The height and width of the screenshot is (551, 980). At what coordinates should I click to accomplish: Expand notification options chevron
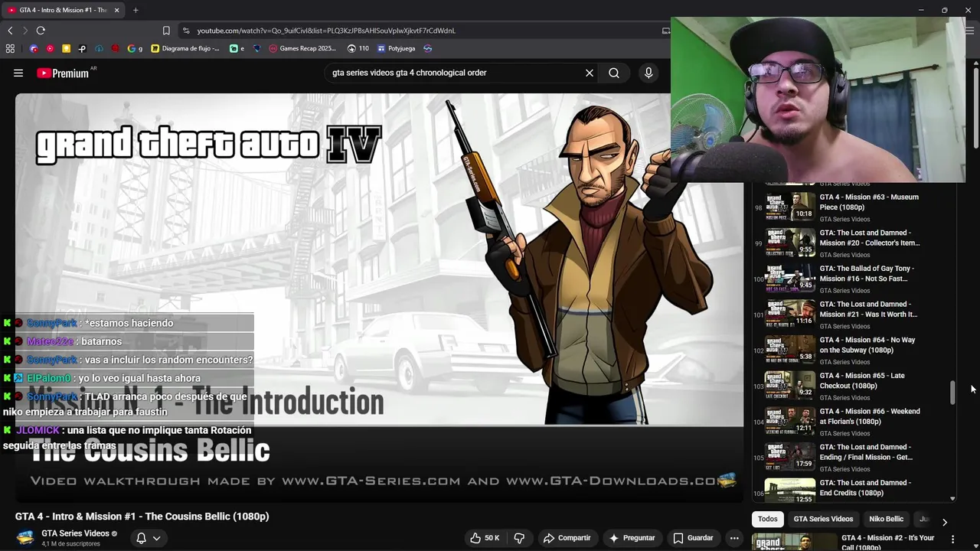click(x=156, y=538)
